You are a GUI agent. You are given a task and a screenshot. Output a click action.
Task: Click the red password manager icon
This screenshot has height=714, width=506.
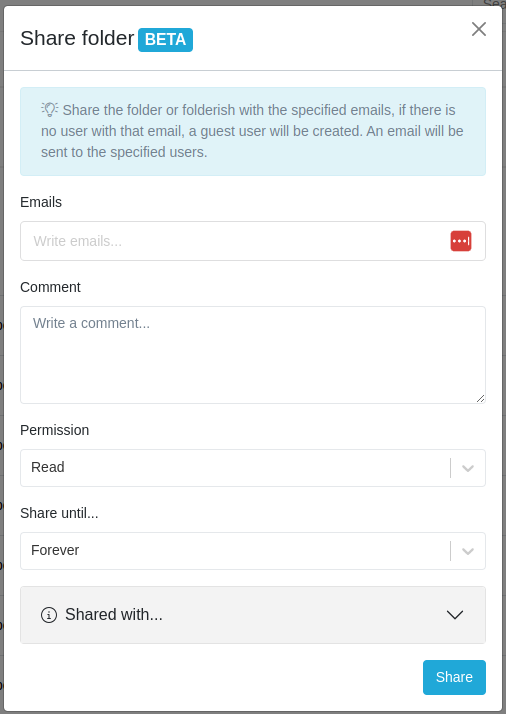coord(461,241)
